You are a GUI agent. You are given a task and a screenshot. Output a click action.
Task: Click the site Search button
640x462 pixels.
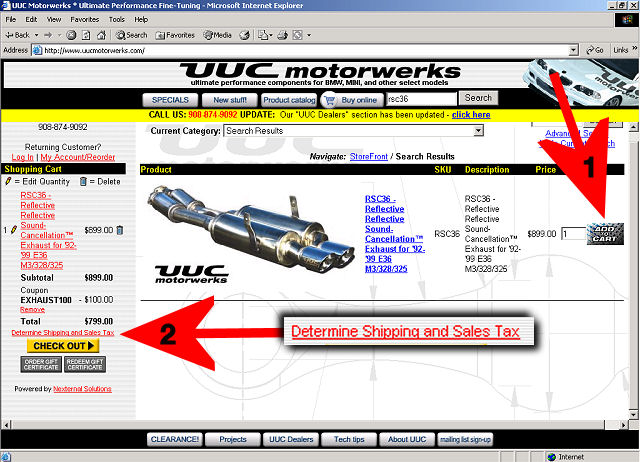(478, 98)
